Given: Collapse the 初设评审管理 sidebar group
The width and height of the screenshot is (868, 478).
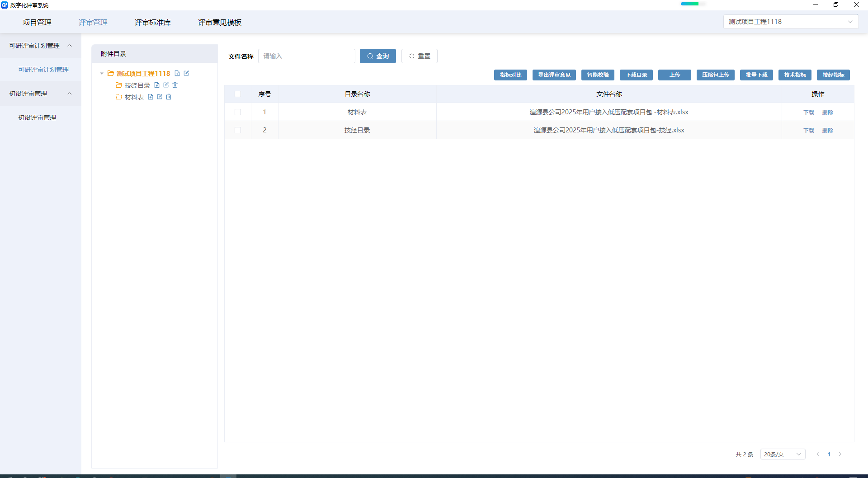Looking at the screenshot, I should (70, 94).
